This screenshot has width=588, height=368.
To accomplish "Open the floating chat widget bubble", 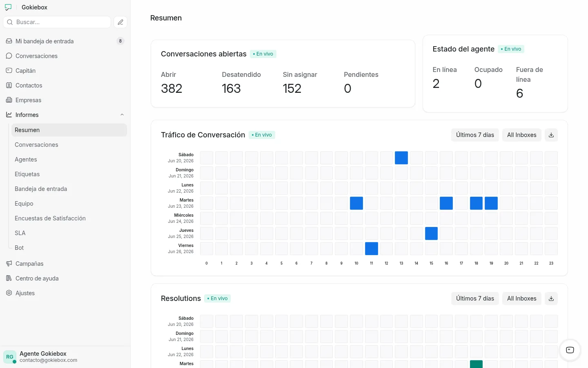I will pyautogui.click(x=570, y=350).
